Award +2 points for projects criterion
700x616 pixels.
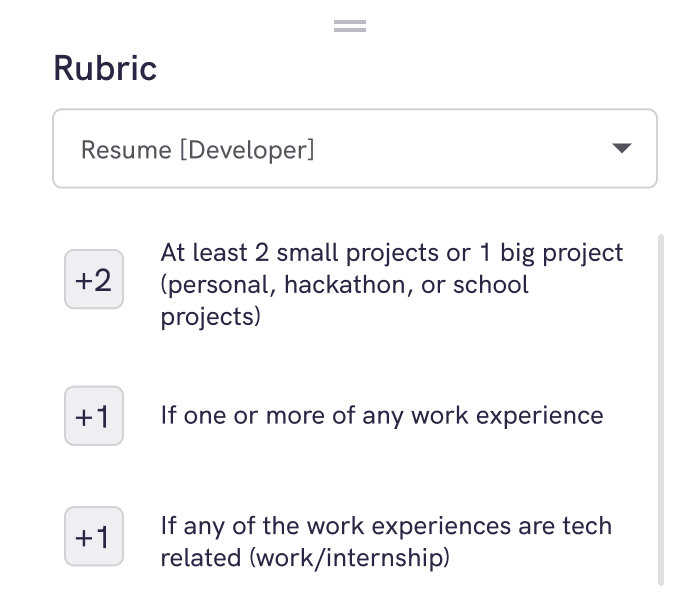94,279
